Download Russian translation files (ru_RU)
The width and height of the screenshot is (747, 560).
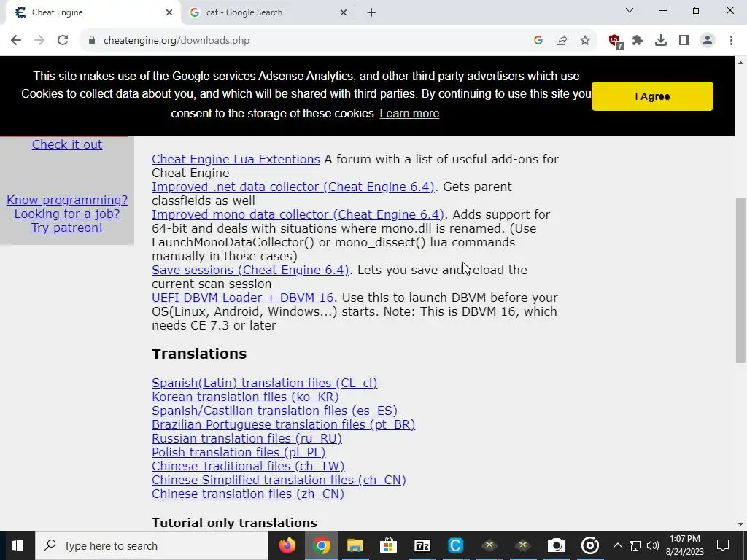[247, 438]
